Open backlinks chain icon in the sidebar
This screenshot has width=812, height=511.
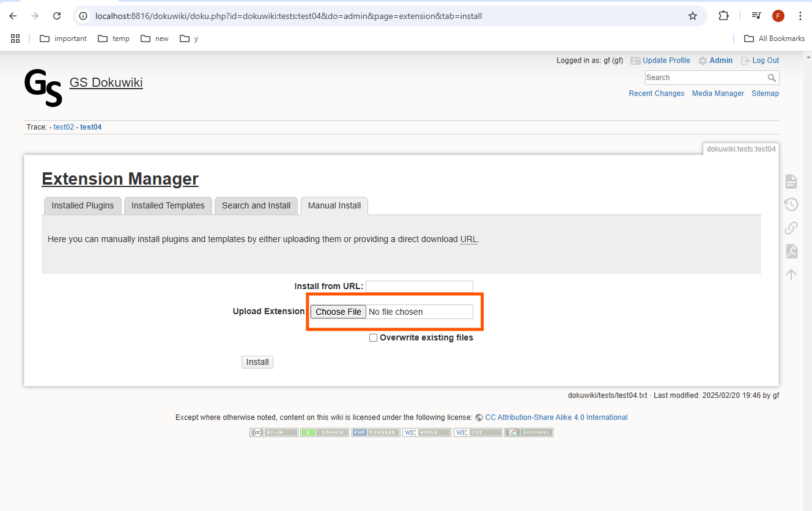point(791,228)
